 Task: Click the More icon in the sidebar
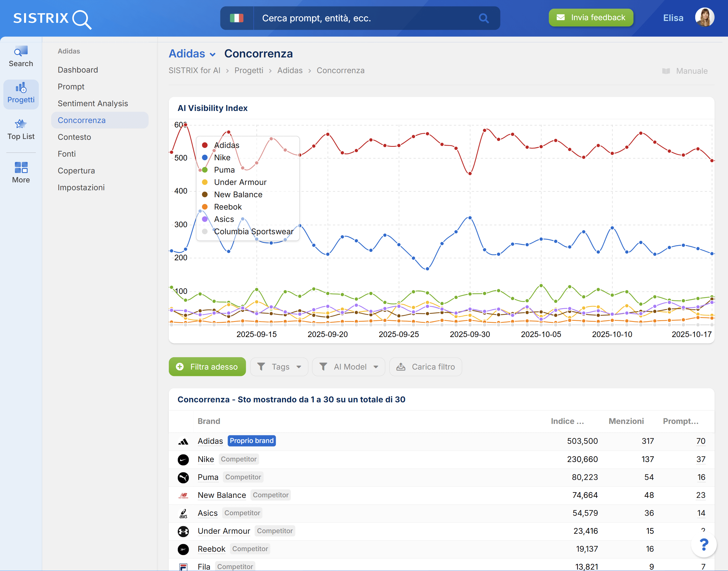(21, 171)
